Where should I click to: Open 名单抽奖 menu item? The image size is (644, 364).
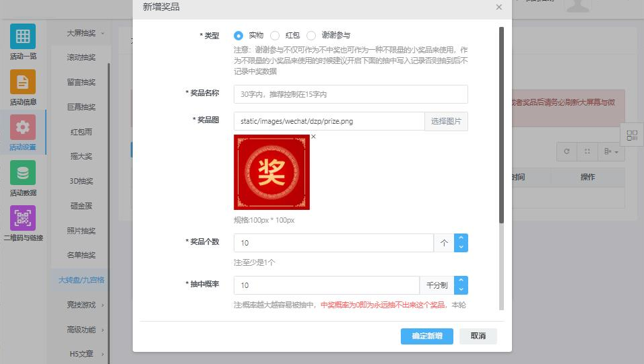tap(81, 255)
